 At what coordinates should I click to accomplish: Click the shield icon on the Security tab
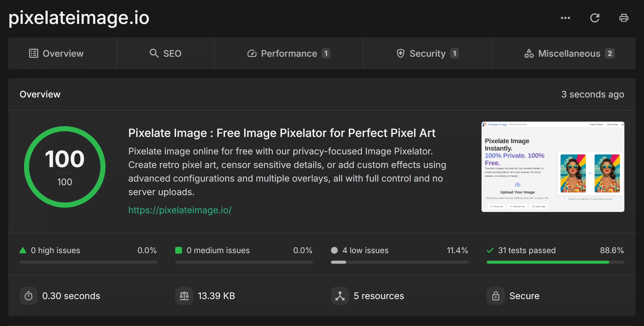click(400, 53)
